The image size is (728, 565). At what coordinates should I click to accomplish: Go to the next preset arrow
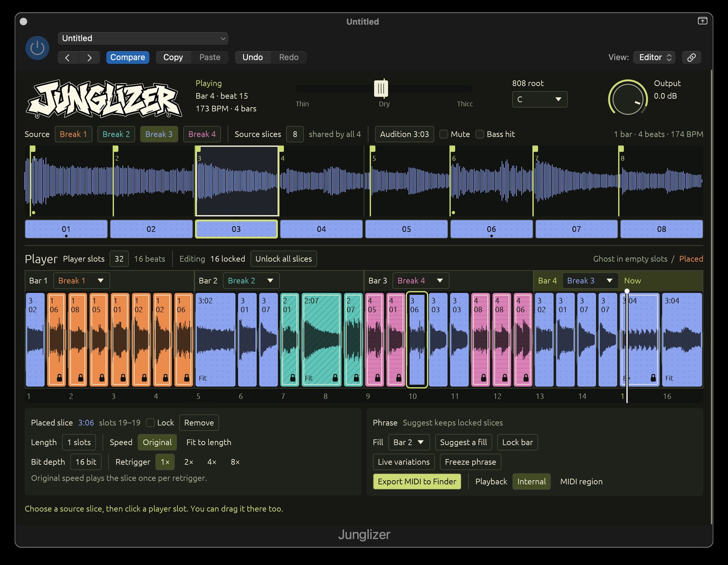click(90, 57)
